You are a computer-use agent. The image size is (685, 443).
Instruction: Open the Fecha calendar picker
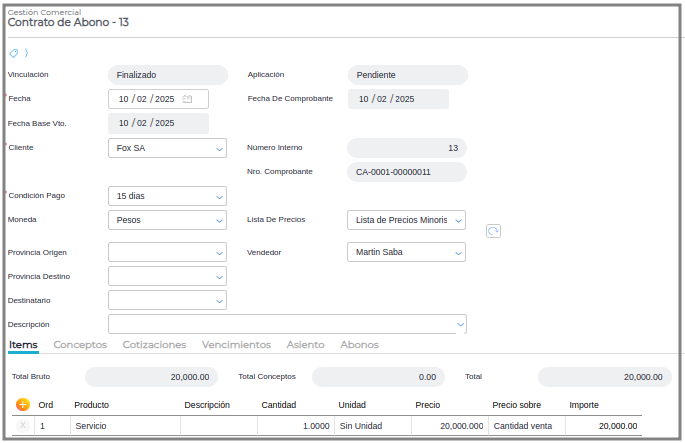click(x=187, y=99)
